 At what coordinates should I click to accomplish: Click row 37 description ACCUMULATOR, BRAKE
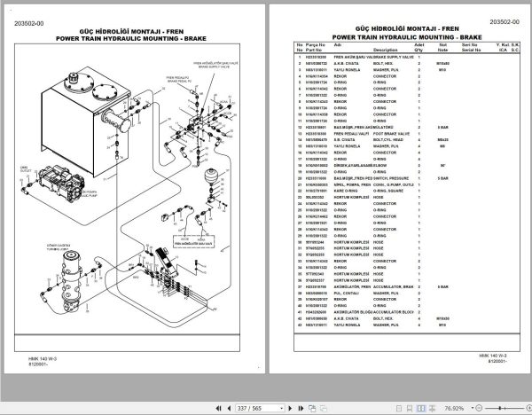point(394,286)
